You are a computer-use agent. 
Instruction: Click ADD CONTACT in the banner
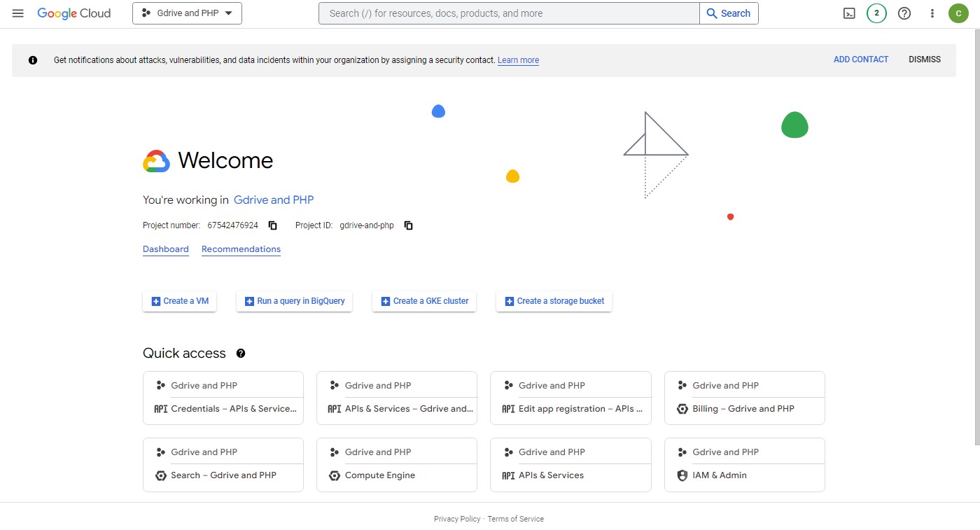pos(861,60)
